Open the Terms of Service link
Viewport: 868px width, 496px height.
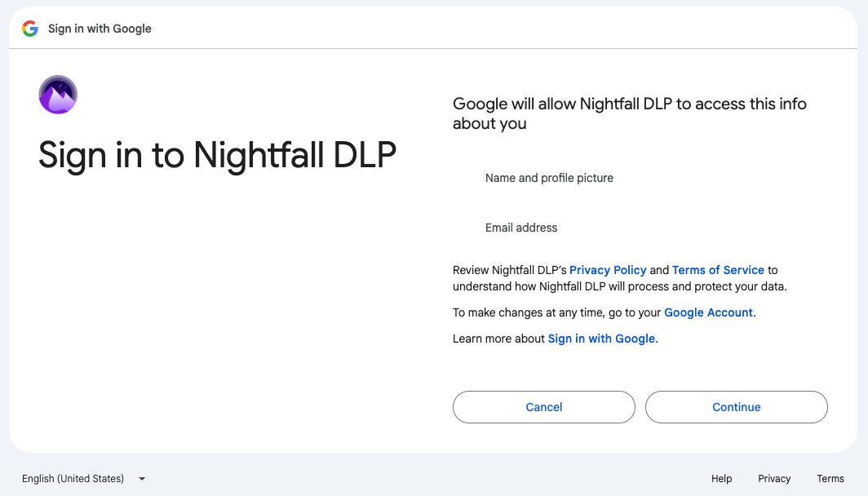coord(718,270)
